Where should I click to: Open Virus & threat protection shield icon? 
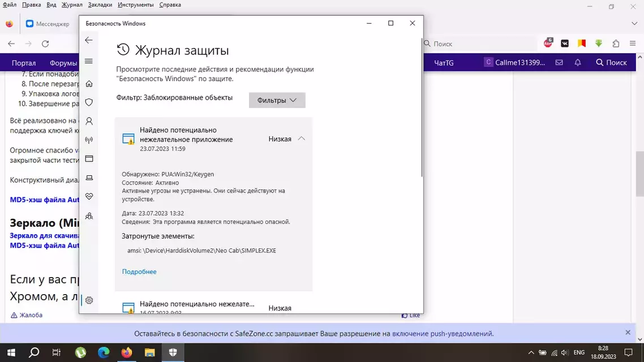click(89, 102)
